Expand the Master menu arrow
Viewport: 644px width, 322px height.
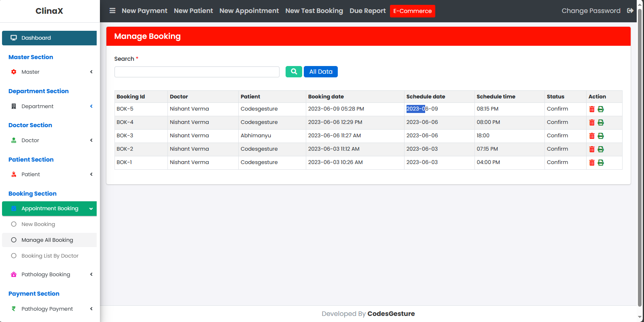click(x=91, y=72)
